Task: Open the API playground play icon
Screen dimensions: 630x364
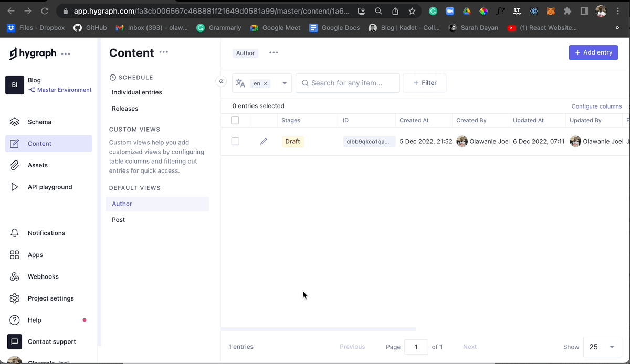Action: [15, 187]
